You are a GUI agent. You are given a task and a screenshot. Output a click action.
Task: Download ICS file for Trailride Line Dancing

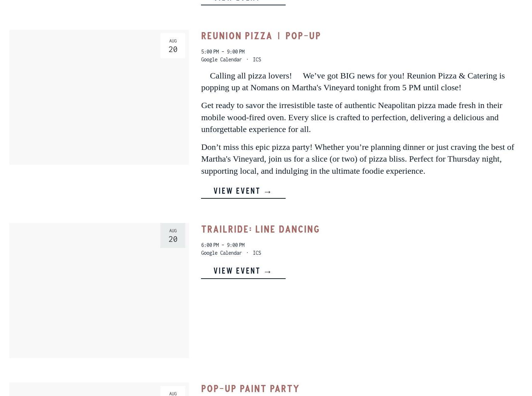tap(257, 253)
